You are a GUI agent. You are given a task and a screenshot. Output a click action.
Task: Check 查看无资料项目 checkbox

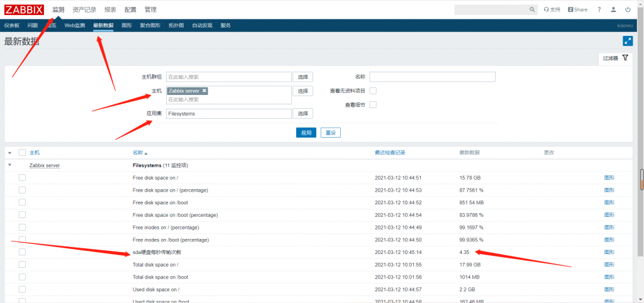click(373, 91)
